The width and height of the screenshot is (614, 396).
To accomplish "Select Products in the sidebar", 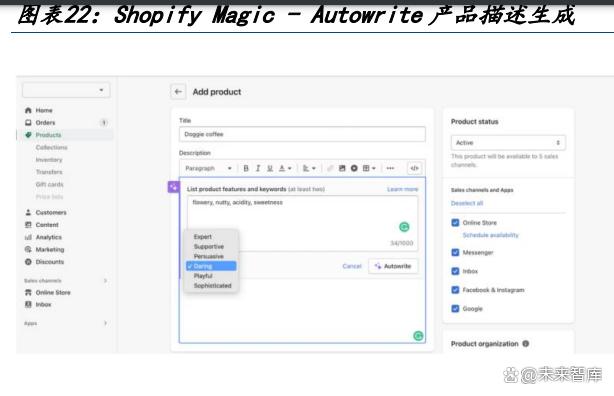I will tap(48, 135).
